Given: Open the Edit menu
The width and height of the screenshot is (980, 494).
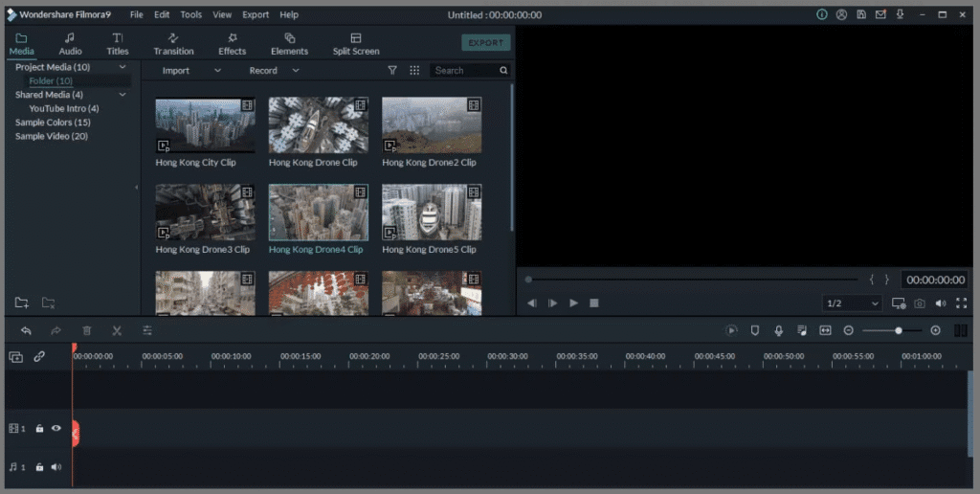Looking at the screenshot, I should point(162,14).
